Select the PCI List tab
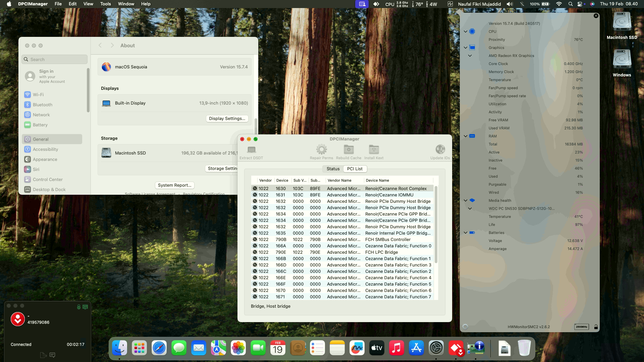The height and width of the screenshot is (362, 644). click(355, 169)
